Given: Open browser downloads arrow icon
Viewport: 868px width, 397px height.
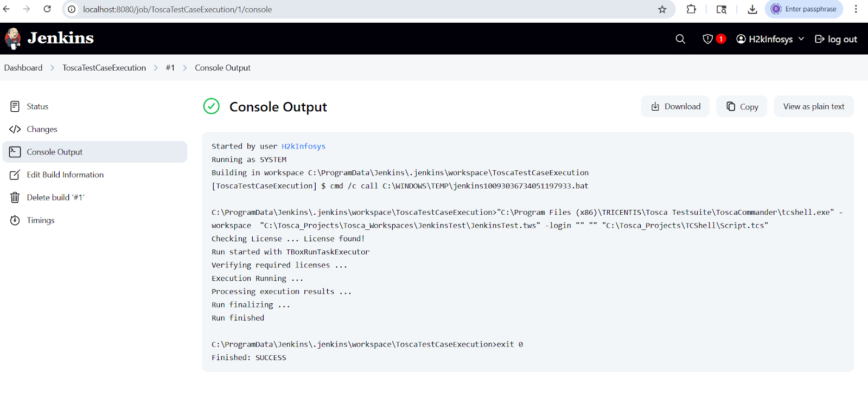Looking at the screenshot, I should 752,9.
